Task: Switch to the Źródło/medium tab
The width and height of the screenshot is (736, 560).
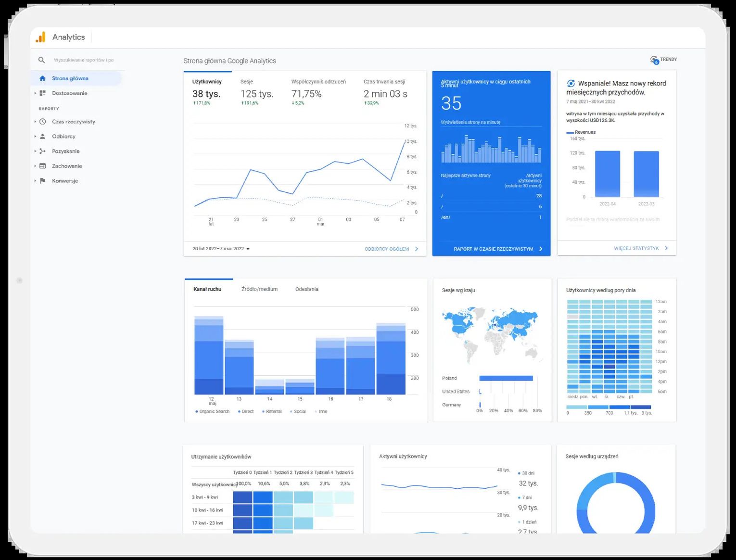Action: (259, 289)
